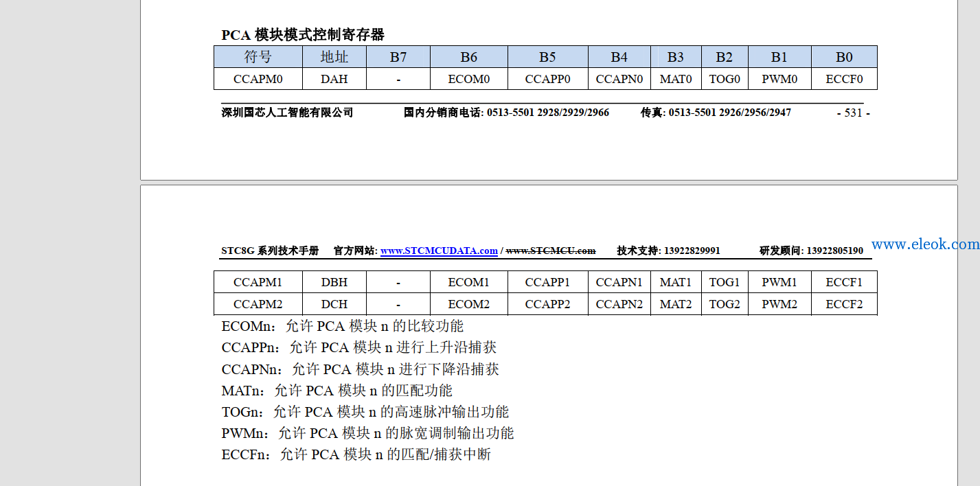Click the PWM2 cell

779,304
